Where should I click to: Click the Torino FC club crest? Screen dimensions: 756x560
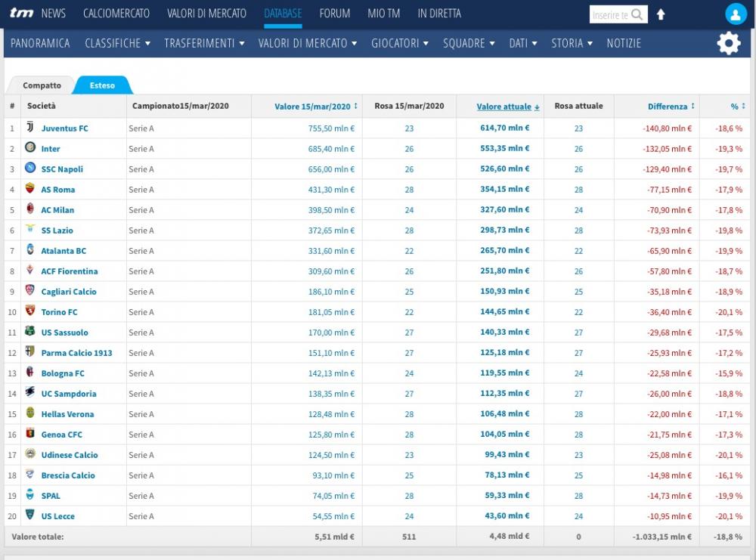30,311
